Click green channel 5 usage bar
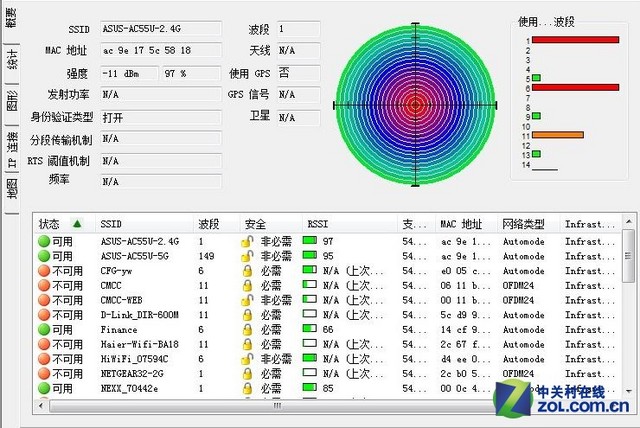Viewport: 640px width, 428px height. point(536,78)
